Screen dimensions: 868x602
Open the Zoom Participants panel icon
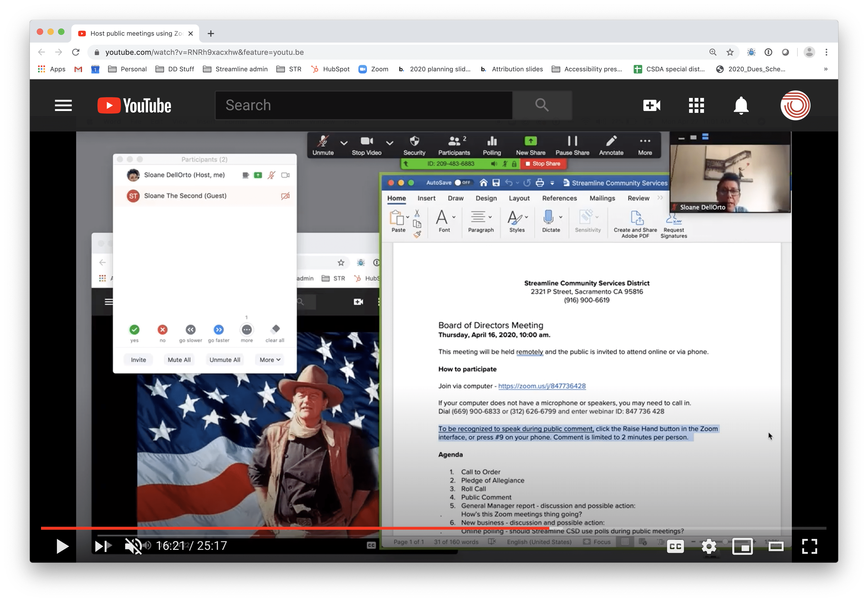(454, 141)
